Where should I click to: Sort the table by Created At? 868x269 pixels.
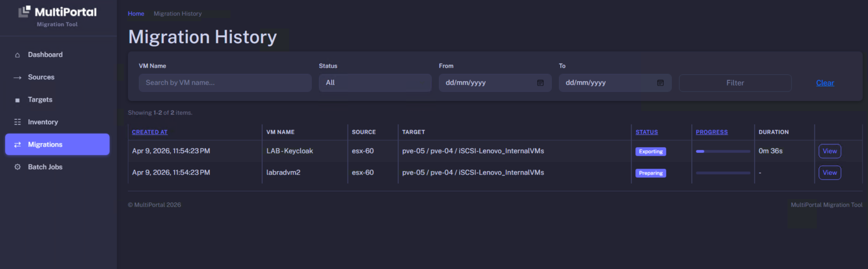point(150,132)
